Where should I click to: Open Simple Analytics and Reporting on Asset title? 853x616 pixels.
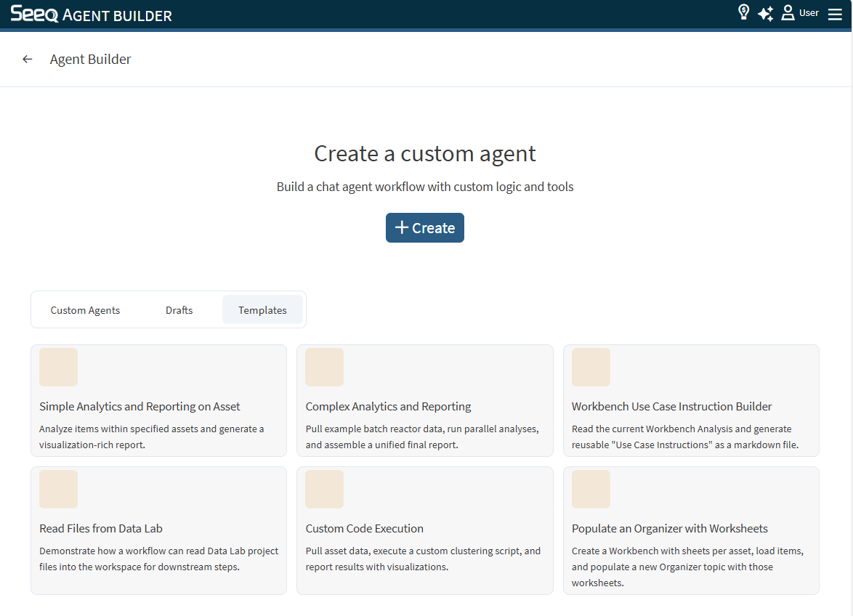pos(140,407)
